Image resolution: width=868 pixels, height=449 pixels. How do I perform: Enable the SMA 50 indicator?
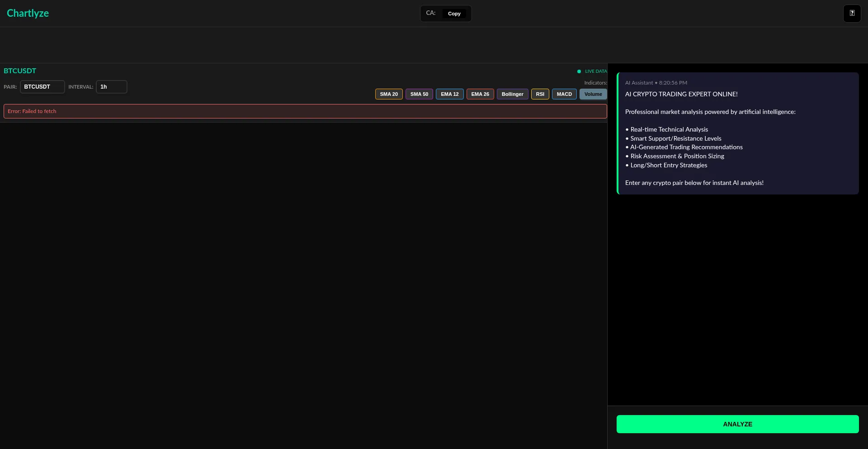[x=419, y=94]
